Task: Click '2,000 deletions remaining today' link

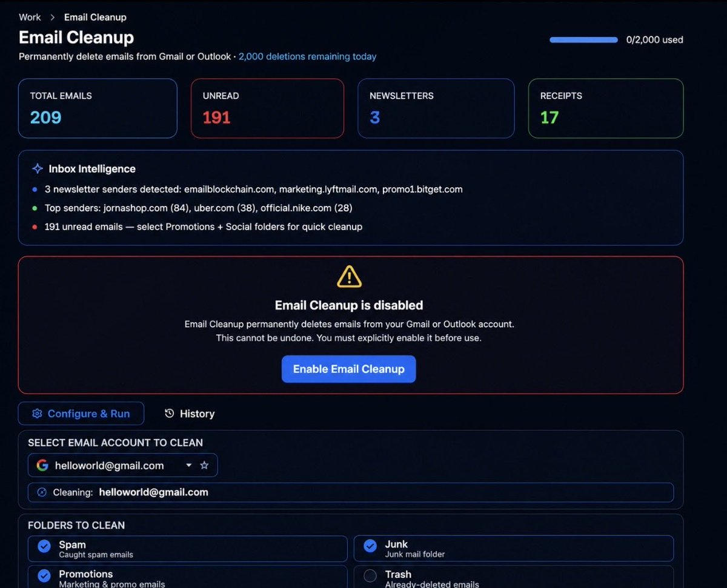Action: coord(307,56)
